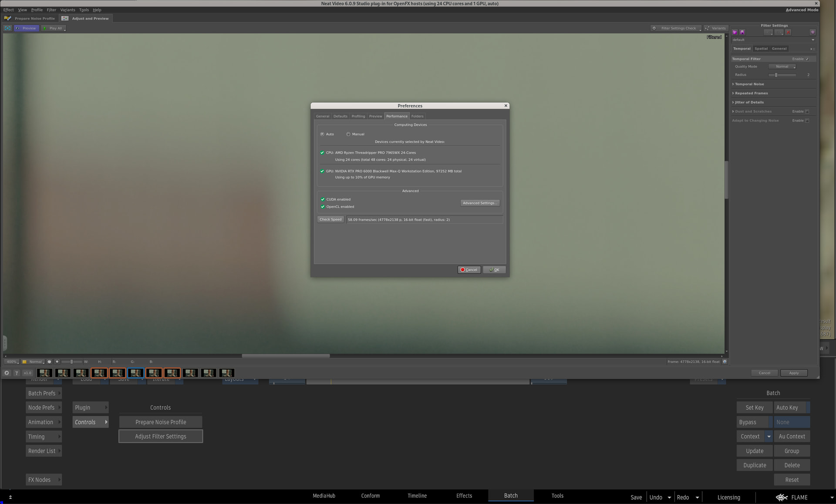The height and width of the screenshot is (504, 836).
Task: Expand the Temporal Noise section
Action: 749,84
